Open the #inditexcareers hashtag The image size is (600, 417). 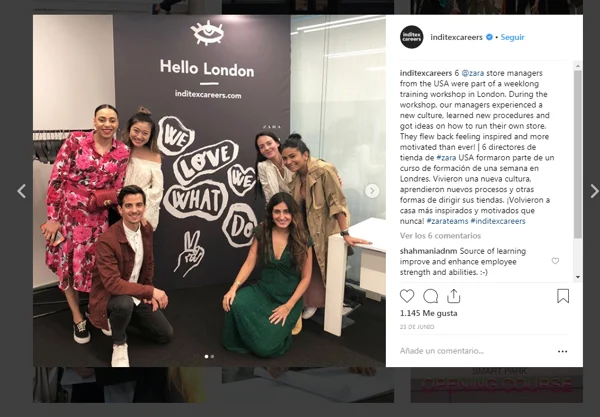coord(498,221)
